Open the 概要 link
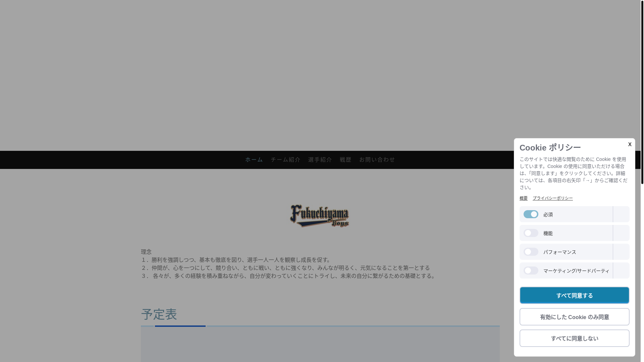This screenshot has height=362, width=644. [x=524, y=198]
